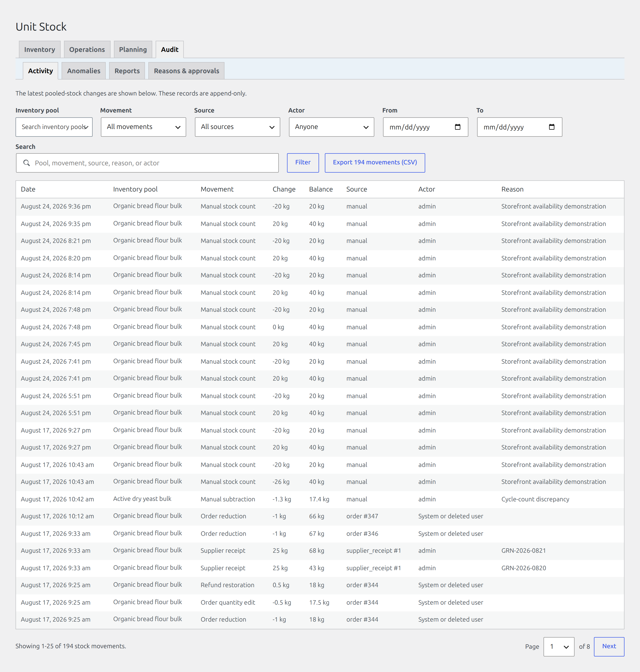Open the Reports sub-tab

(127, 71)
